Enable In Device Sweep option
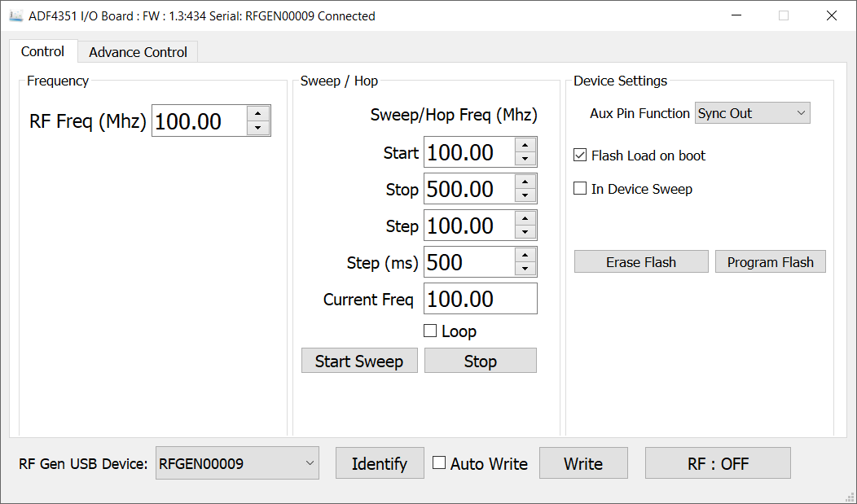Image resolution: width=857 pixels, height=504 pixels. pyautogui.click(x=580, y=189)
